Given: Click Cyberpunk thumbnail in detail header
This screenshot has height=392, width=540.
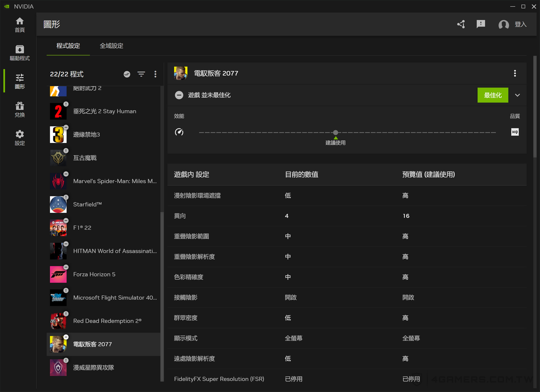Looking at the screenshot, I should tap(181, 73).
